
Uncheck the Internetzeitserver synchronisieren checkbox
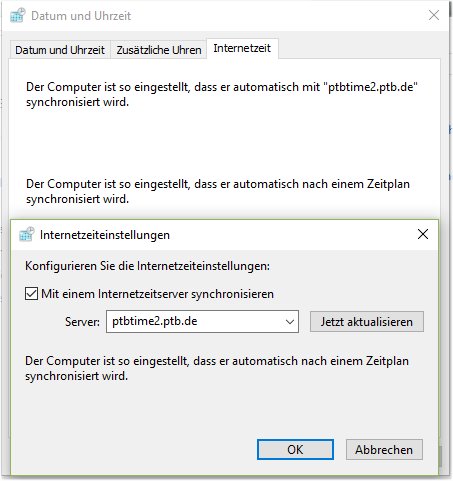coord(31,294)
